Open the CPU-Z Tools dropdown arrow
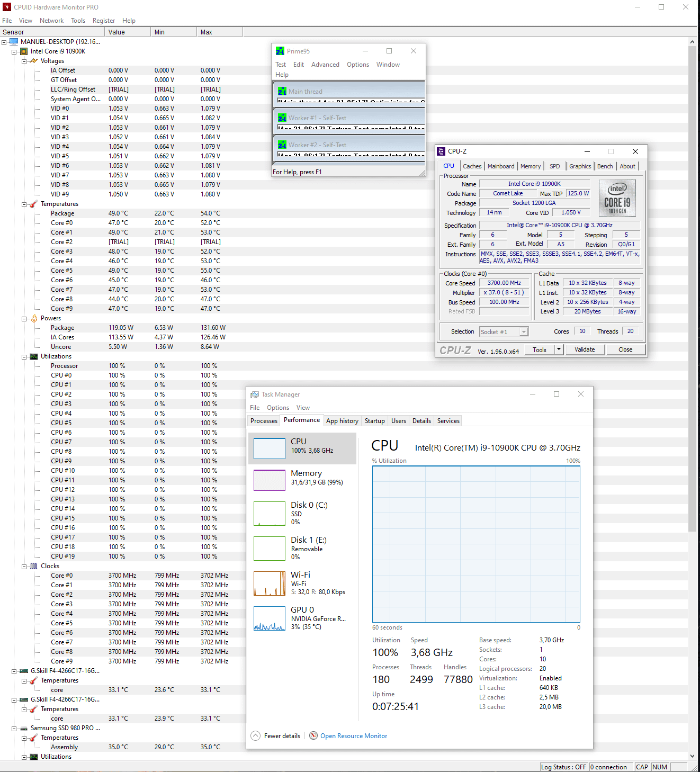Viewport: 700px width, 772px height. (x=559, y=349)
